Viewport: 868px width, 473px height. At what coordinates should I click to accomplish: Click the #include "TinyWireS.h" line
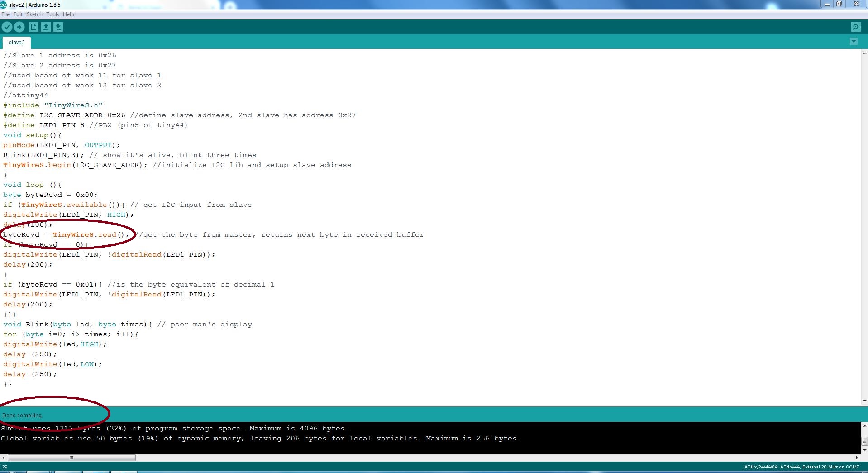(x=53, y=105)
